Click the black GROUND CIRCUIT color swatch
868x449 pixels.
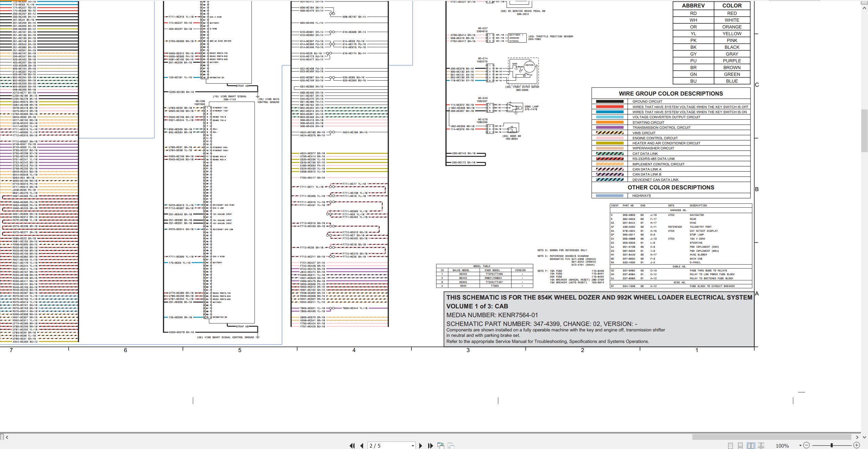[x=610, y=101]
